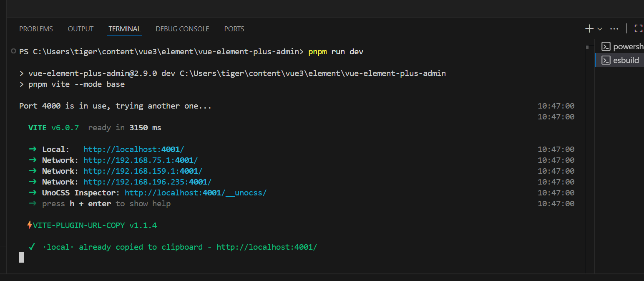
Task: Click the 'press h + enter to show help' line
Action: [x=100, y=203]
